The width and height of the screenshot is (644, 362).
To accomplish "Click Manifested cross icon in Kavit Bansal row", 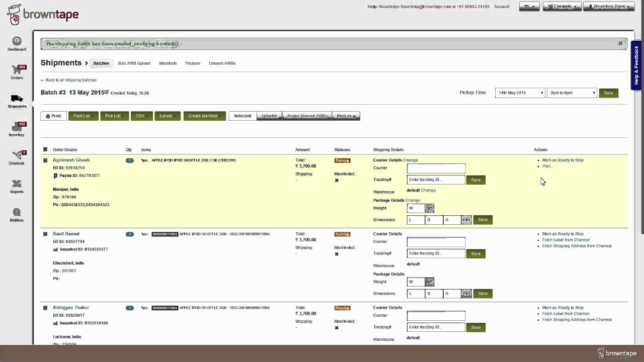I will (337, 254).
